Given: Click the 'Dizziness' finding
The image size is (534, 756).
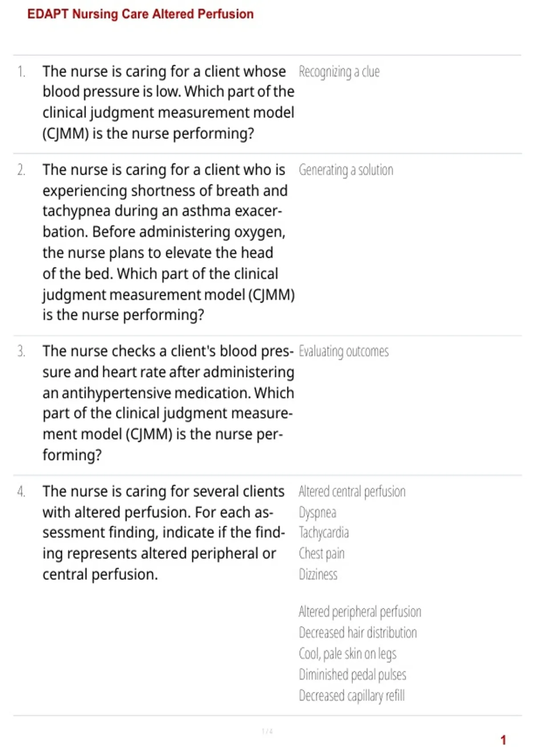Looking at the screenshot, I should tap(318, 575).
